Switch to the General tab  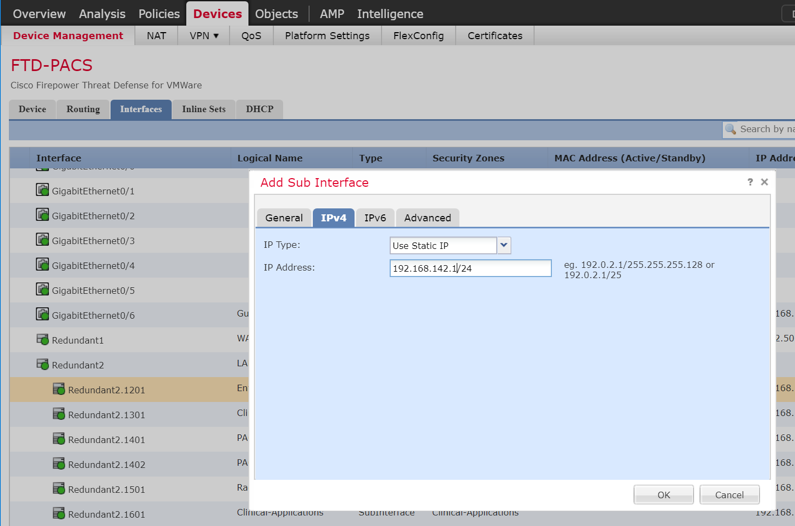[284, 218]
